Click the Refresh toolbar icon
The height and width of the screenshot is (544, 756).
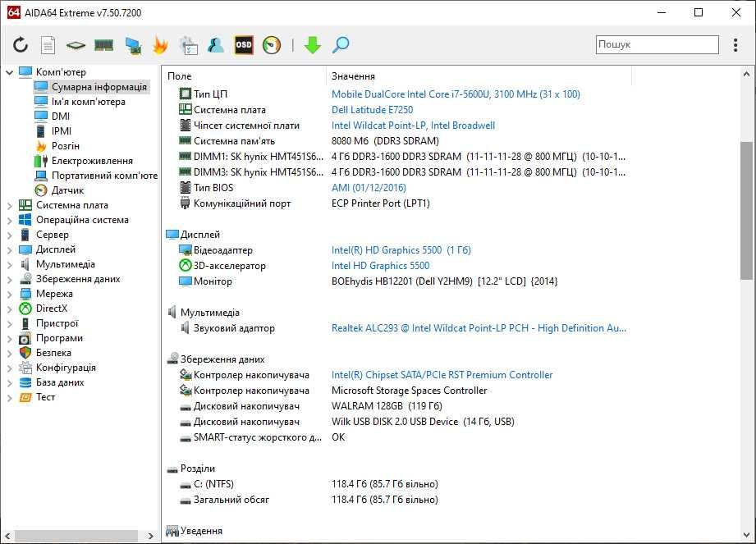click(x=21, y=45)
